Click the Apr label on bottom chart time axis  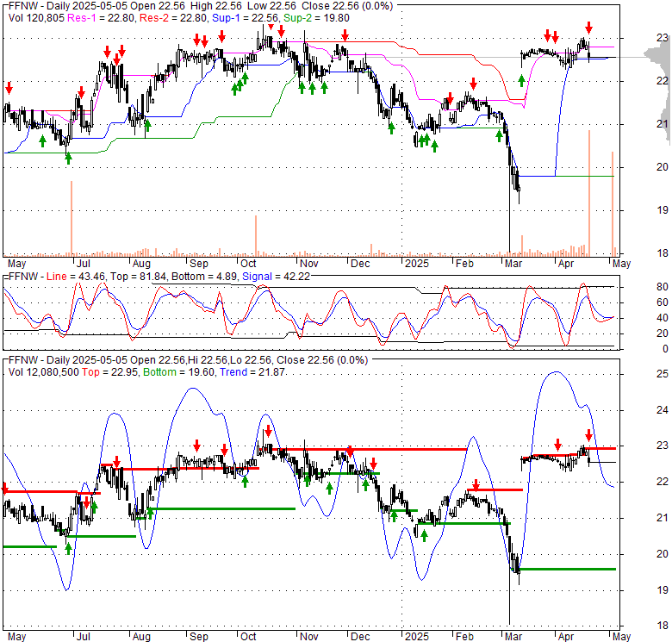(566, 637)
